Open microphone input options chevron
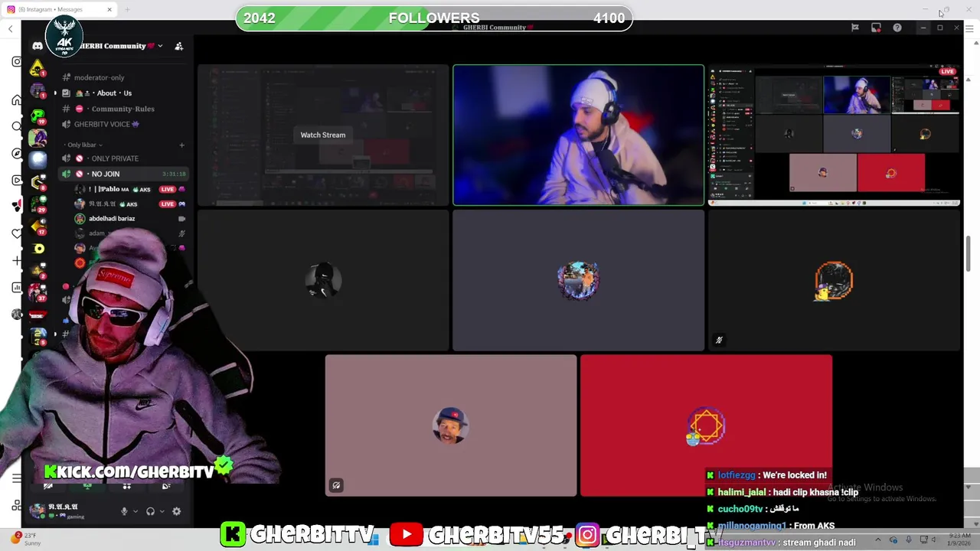 pos(136,511)
